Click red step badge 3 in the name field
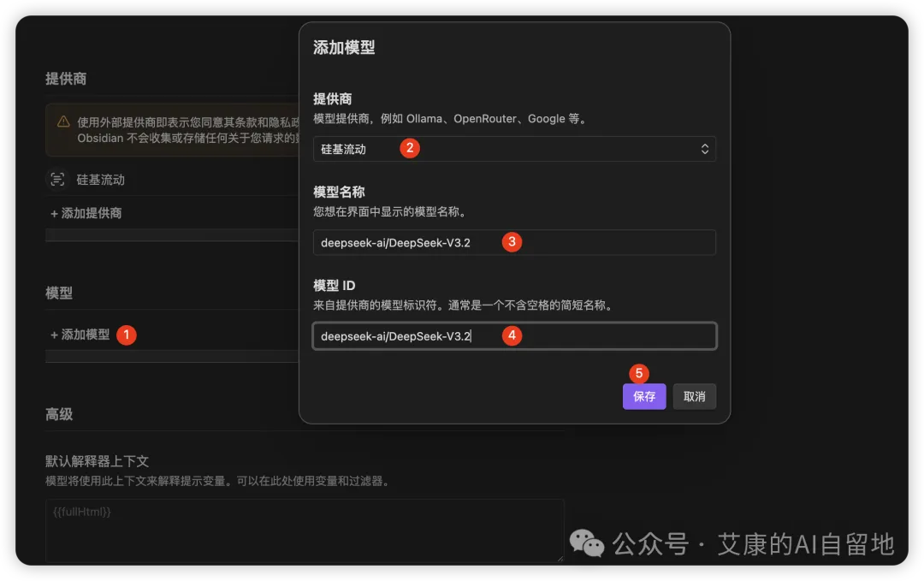Screen dimensions: 924x581 point(511,242)
